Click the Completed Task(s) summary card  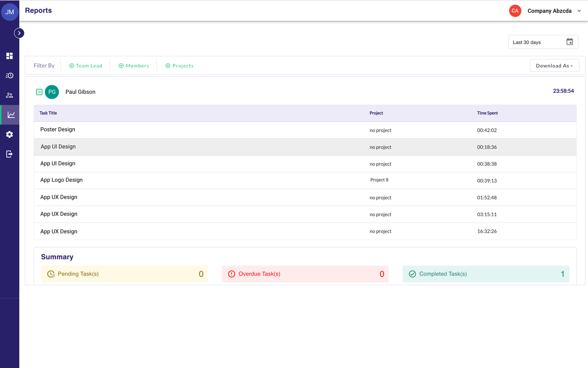486,274
